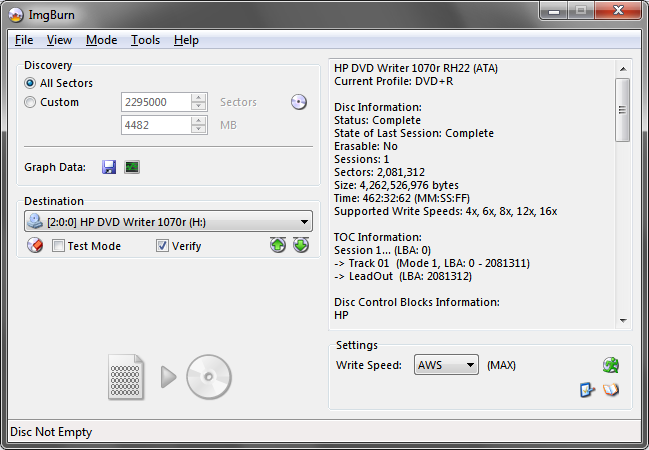The image size is (649, 450).
Task: Increase the MB value spinner
Action: coord(199,121)
